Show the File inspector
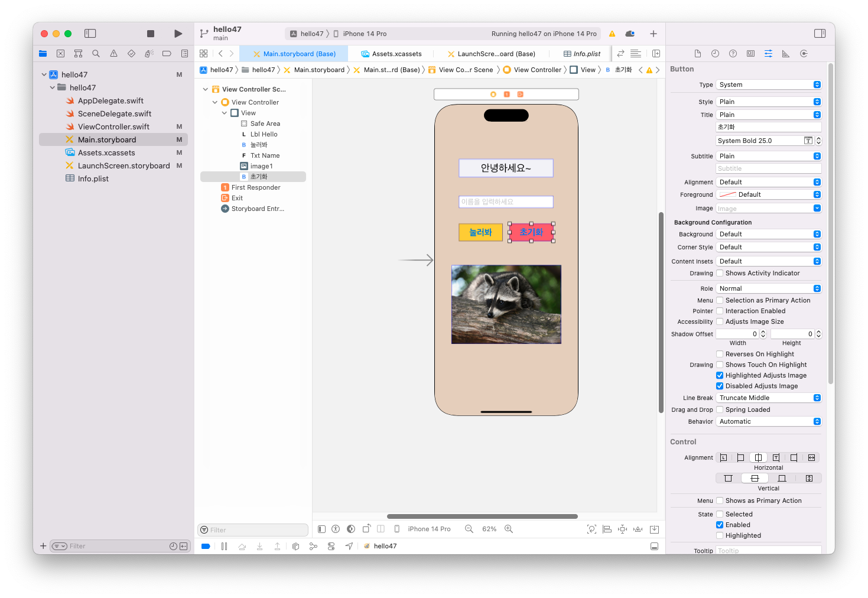The height and width of the screenshot is (598, 868). pyautogui.click(x=697, y=53)
